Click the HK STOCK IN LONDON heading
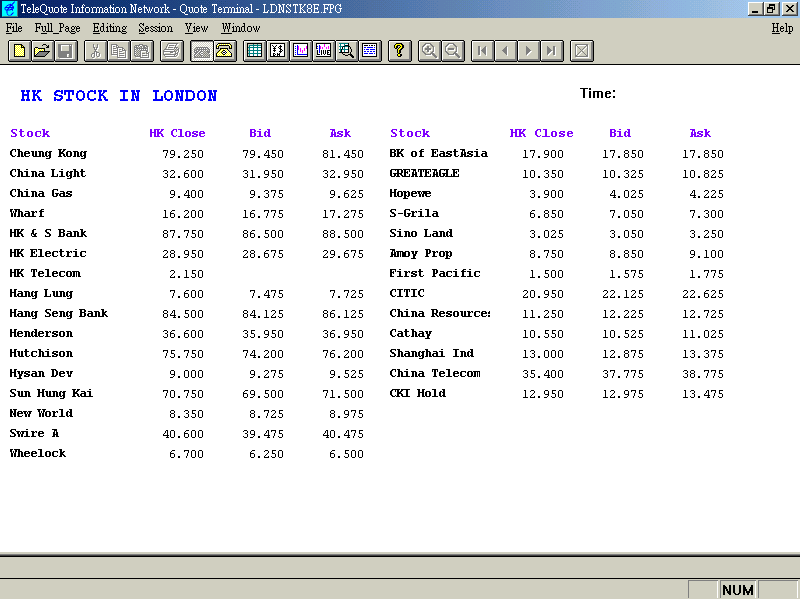The height and width of the screenshot is (600, 800). tap(119, 96)
